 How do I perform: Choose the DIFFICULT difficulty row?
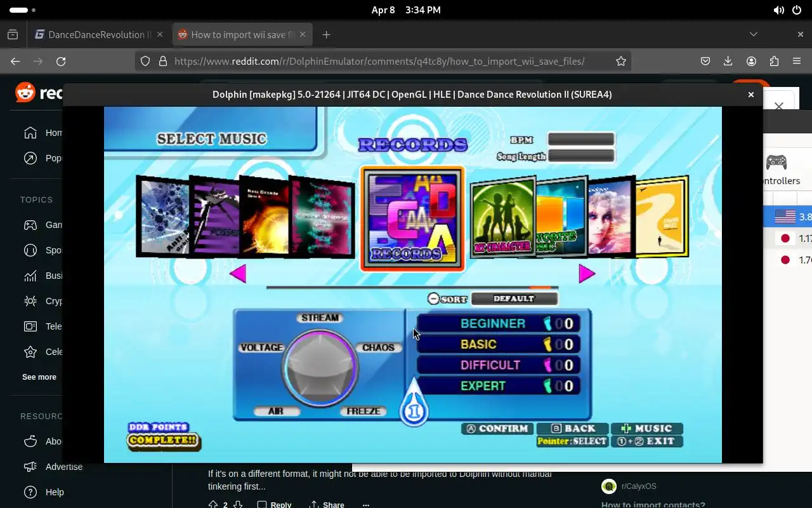point(498,365)
